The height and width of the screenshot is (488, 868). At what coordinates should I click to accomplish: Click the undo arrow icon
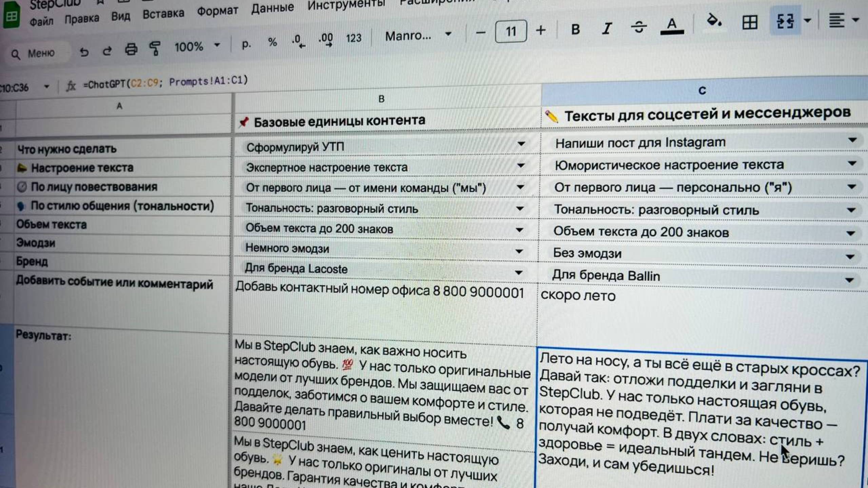point(84,52)
